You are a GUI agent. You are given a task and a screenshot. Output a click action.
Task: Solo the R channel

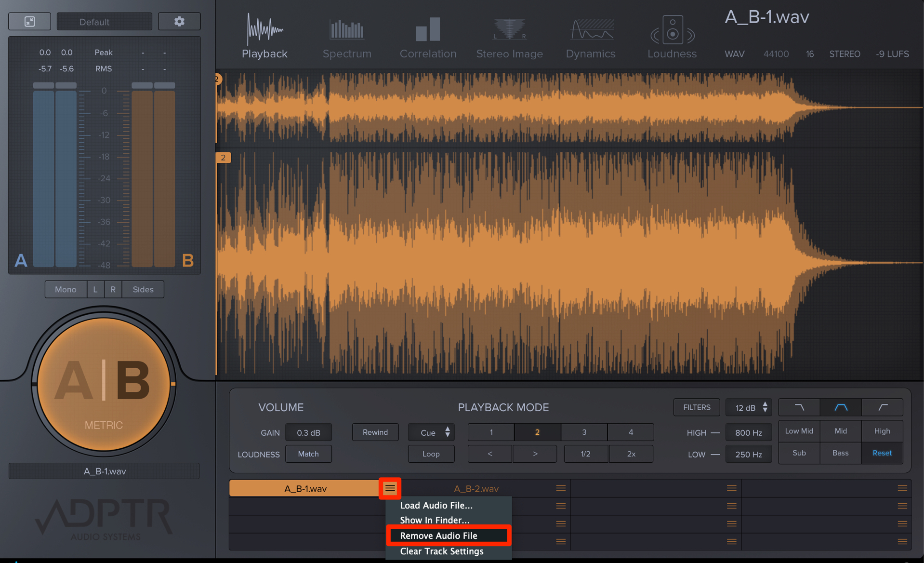pyautogui.click(x=113, y=289)
